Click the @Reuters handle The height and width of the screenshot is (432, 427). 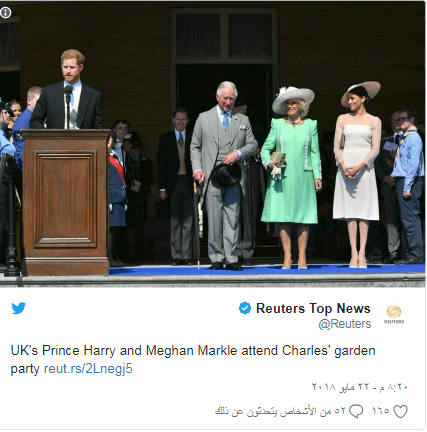coord(345,324)
